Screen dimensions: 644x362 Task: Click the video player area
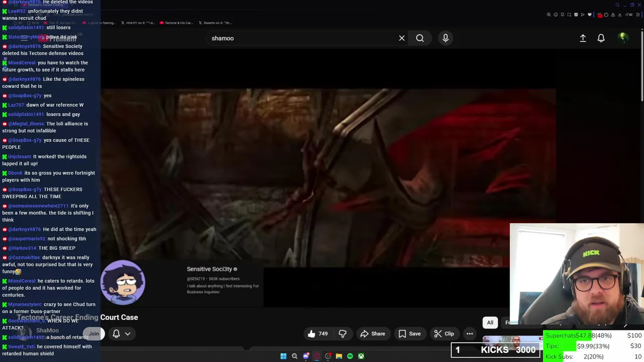(x=328, y=178)
